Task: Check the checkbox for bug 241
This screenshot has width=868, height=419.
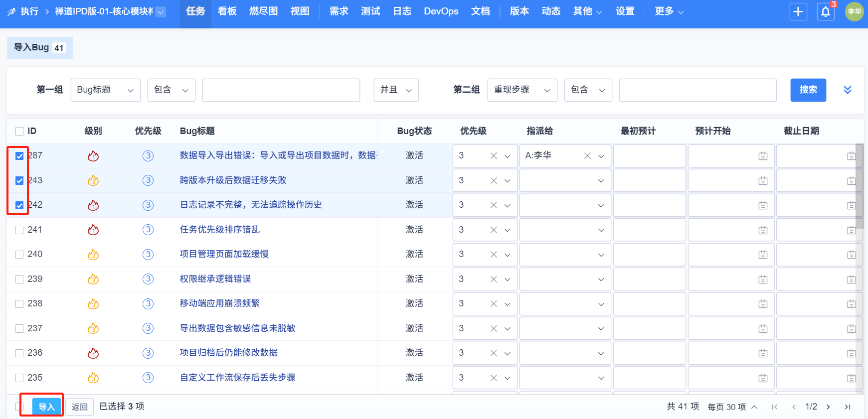Action: (x=19, y=230)
